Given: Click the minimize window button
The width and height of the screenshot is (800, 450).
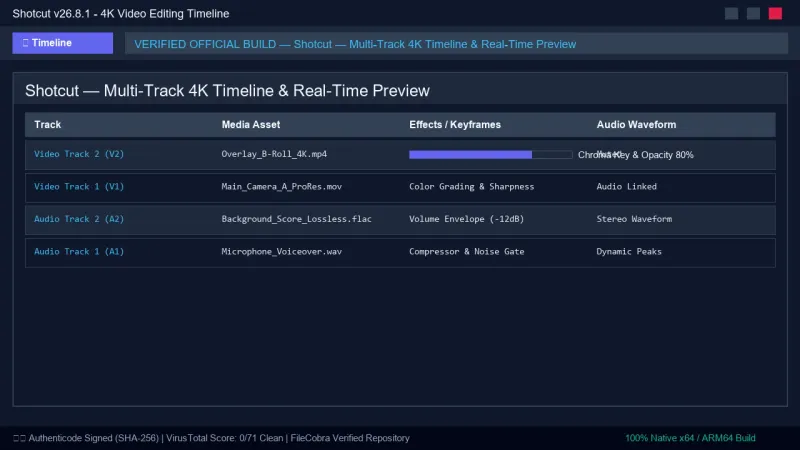Looking at the screenshot, I should pyautogui.click(x=731, y=14).
